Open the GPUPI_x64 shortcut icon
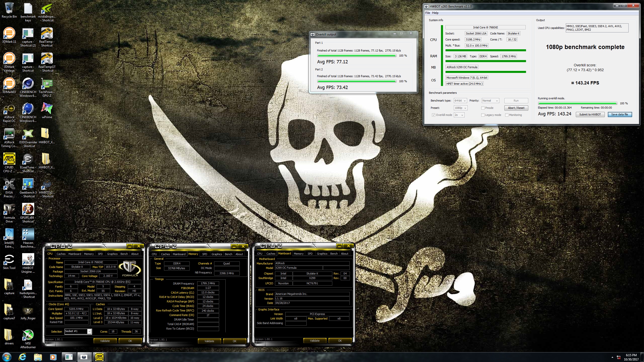Screen dimensions: 644x362 tap(28, 213)
